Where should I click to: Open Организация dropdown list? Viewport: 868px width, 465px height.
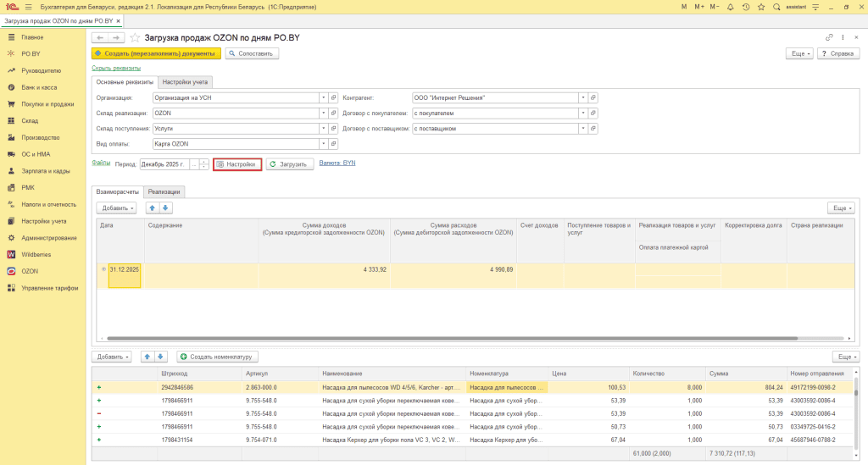click(323, 98)
